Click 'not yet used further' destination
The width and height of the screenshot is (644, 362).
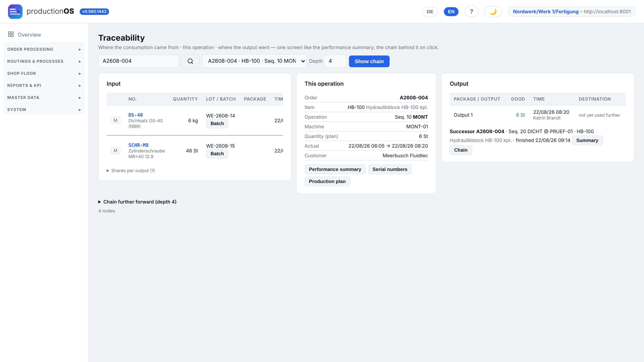click(x=599, y=115)
